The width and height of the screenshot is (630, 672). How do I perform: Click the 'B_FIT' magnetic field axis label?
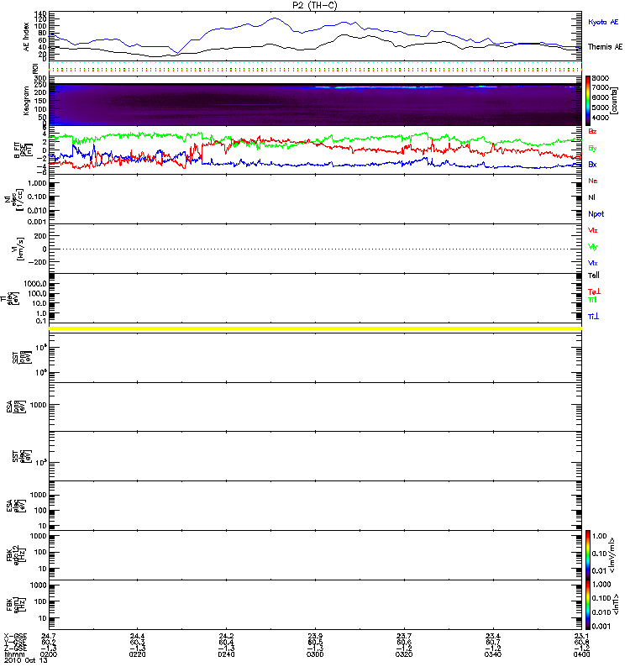(x=24, y=150)
